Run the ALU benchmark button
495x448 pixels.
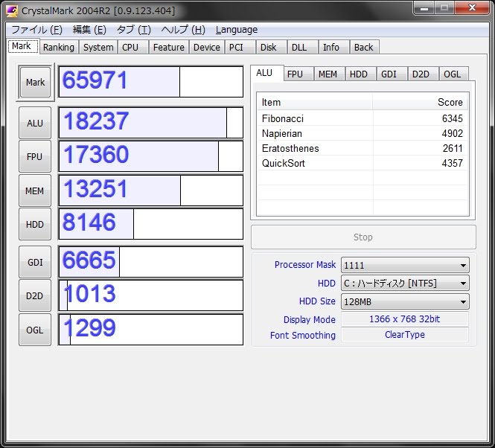pos(35,123)
